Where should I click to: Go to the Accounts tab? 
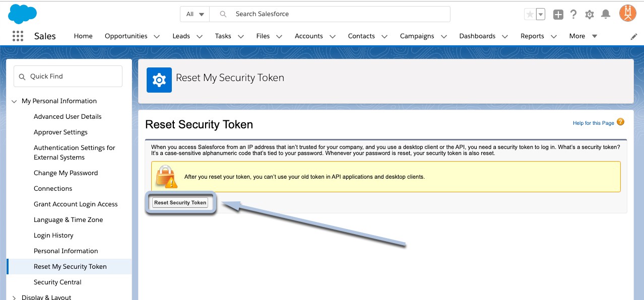pyautogui.click(x=308, y=36)
